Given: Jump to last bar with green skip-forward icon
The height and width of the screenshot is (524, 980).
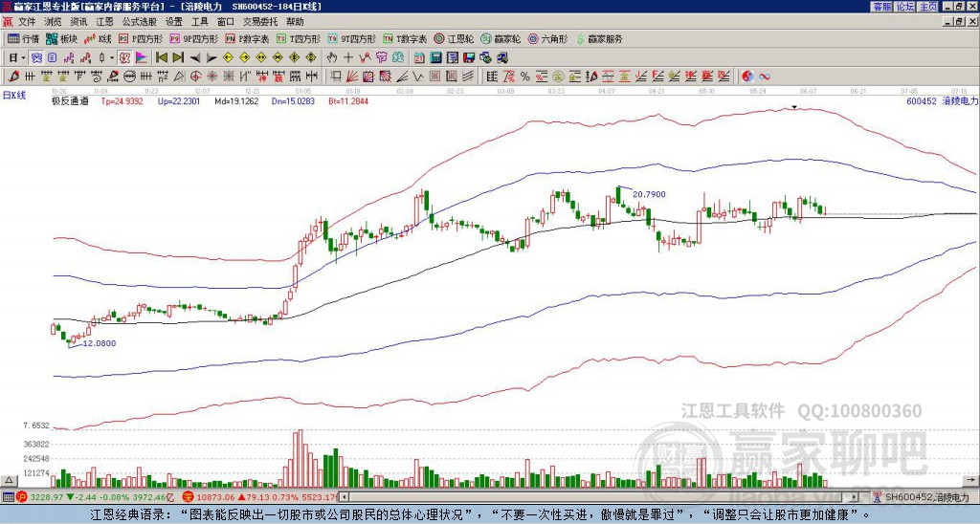Looking at the screenshot, I should pos(178,58).
